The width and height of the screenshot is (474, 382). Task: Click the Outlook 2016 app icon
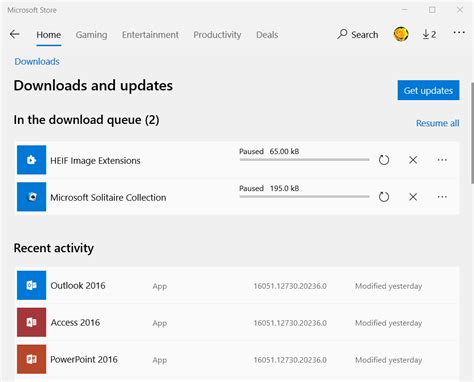click(x=32, y=285)
